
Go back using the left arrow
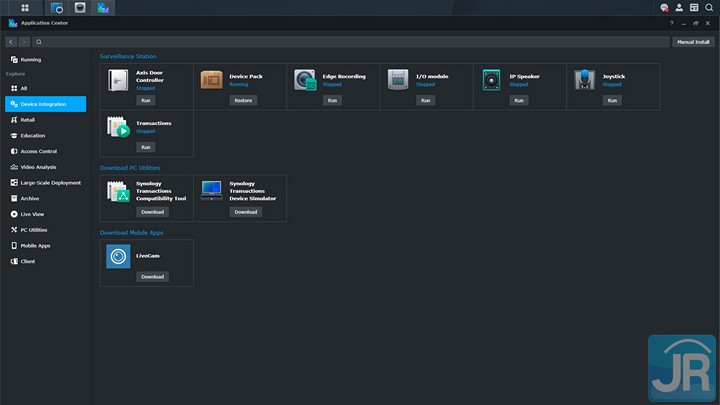click(x=11, y=42)
